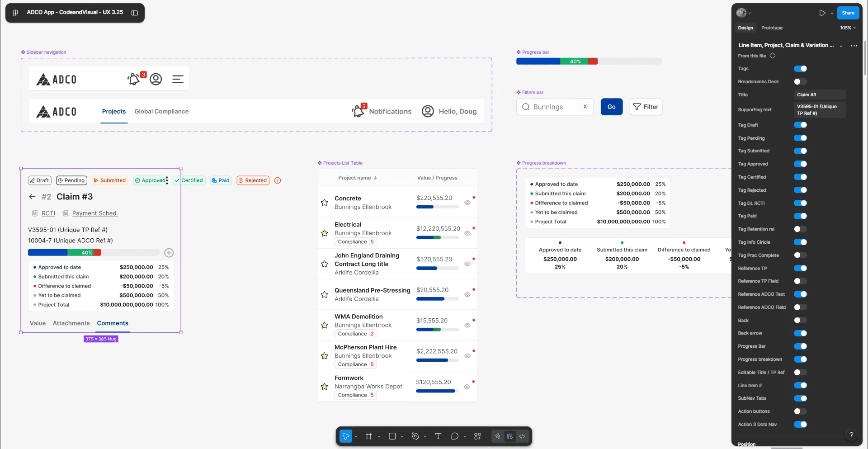Toggle the Tag Certified switch
868x449 pixels.
[x=800, y=177]
